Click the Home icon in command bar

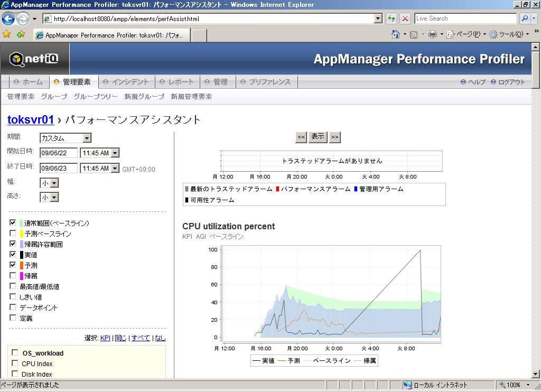(396, 34)
